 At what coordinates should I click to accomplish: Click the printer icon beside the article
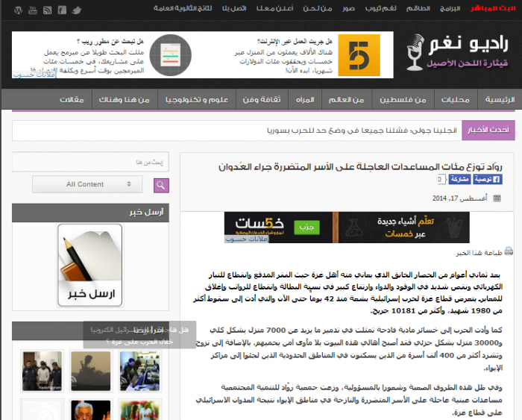click(509, 252)
